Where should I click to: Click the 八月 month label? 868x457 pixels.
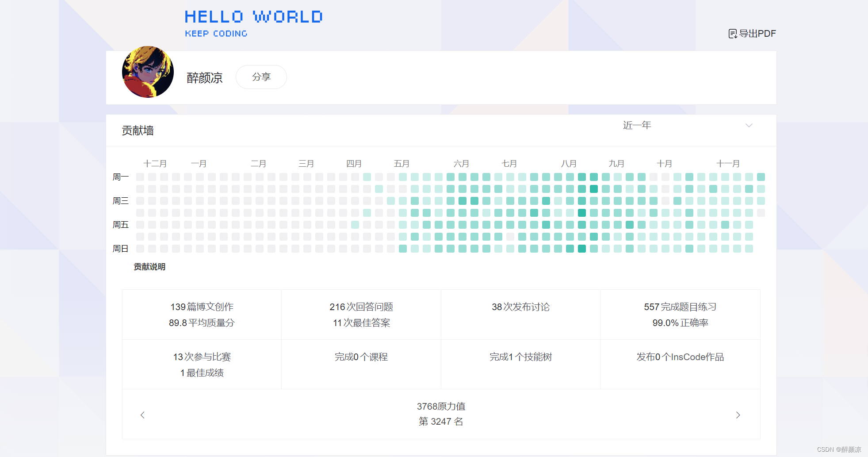[569, 164]
